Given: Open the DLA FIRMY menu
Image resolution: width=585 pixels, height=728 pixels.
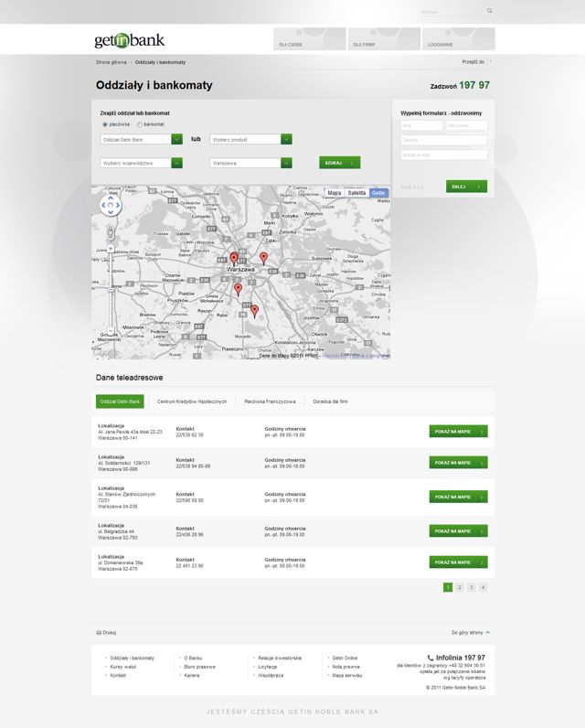Looking at the screenshot, I should (x=384, y=38).
